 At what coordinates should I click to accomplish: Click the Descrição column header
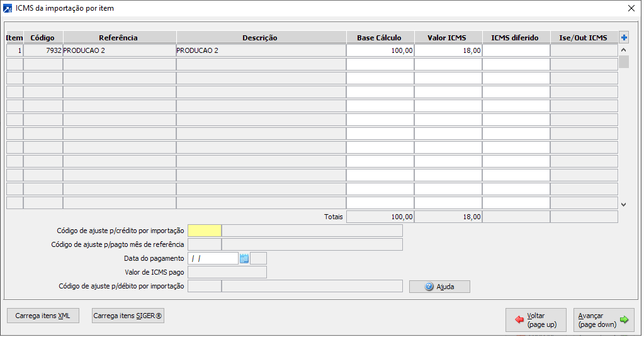261,37
